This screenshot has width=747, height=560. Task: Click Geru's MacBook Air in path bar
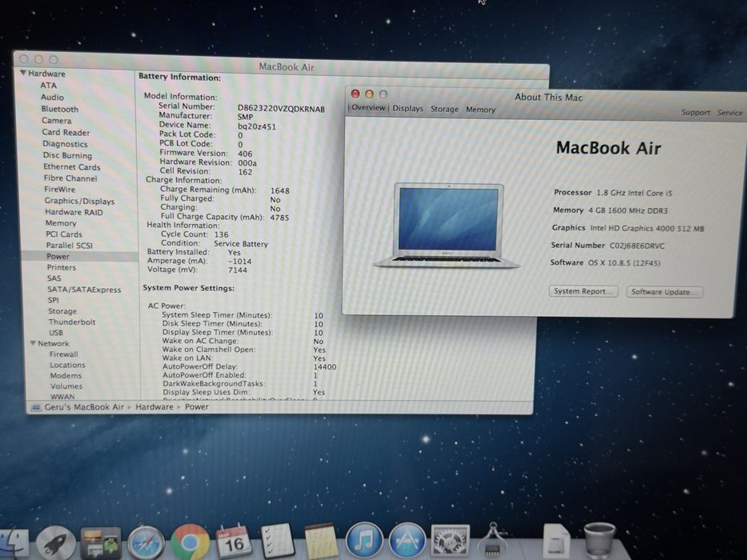pyautogui.click(x=84, y=407)
